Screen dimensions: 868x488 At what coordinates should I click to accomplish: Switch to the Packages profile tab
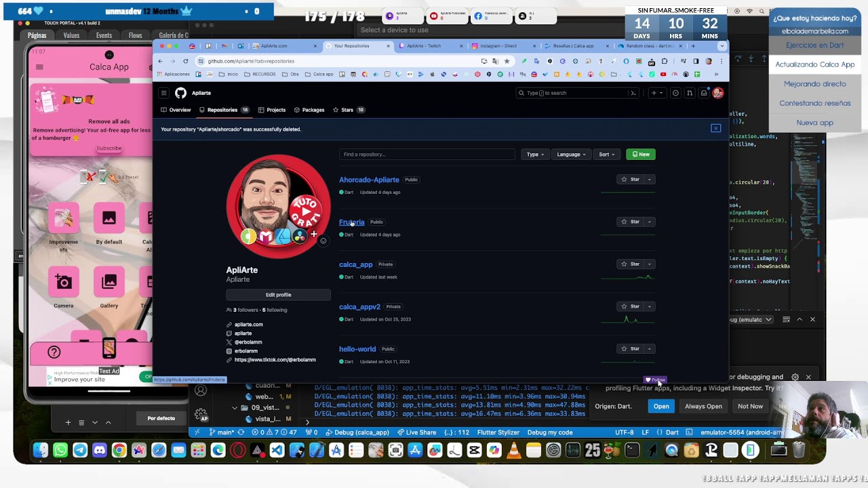tap(309, 110)
